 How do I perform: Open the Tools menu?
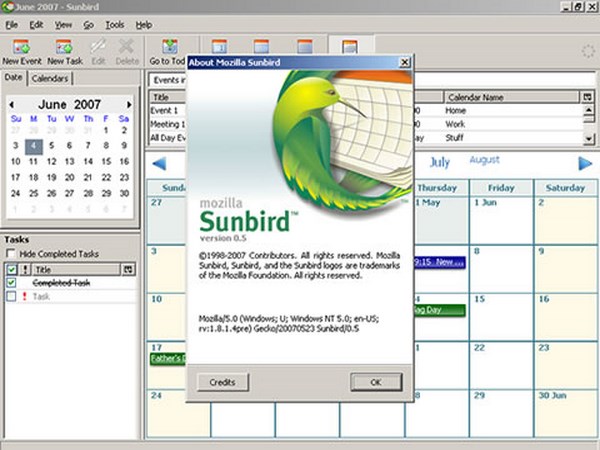pyautogui.click(x=117, y=23)
